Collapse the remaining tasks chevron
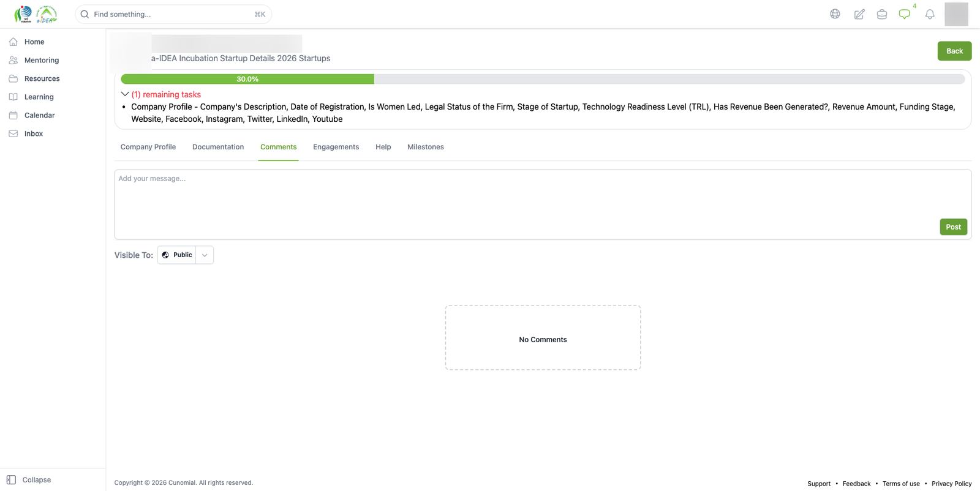The width and height of the screenshot is (980, 491). point(125,94)
